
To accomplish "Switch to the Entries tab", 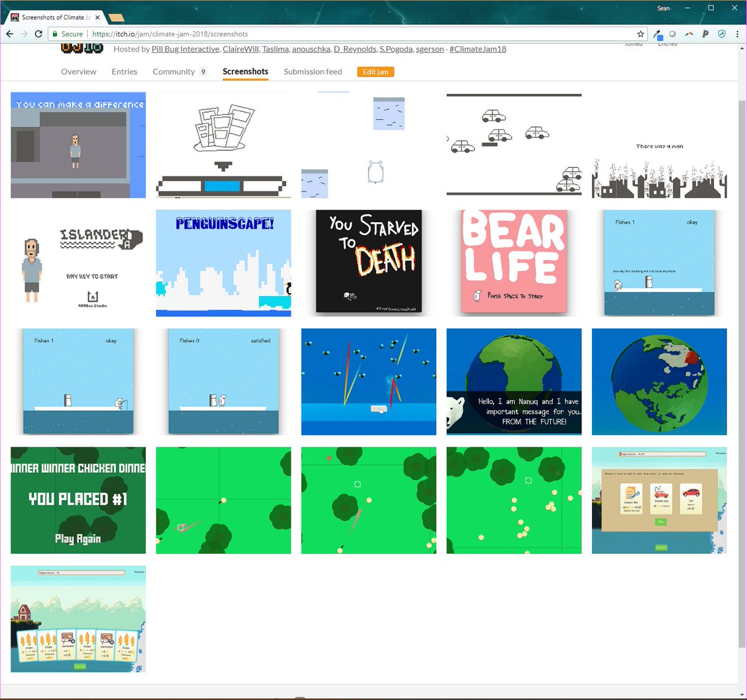I will (x=125, y=72).
